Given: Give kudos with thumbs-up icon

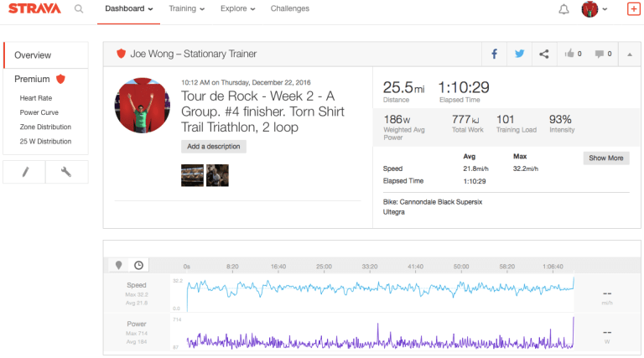Looking at the screenshot, I should 574,54.
